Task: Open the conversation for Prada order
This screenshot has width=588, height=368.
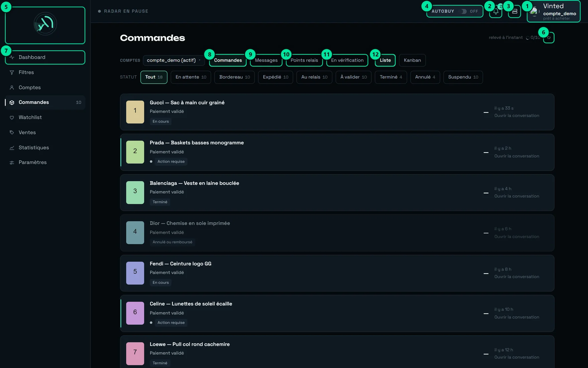Action: click(x=517, y=156)
